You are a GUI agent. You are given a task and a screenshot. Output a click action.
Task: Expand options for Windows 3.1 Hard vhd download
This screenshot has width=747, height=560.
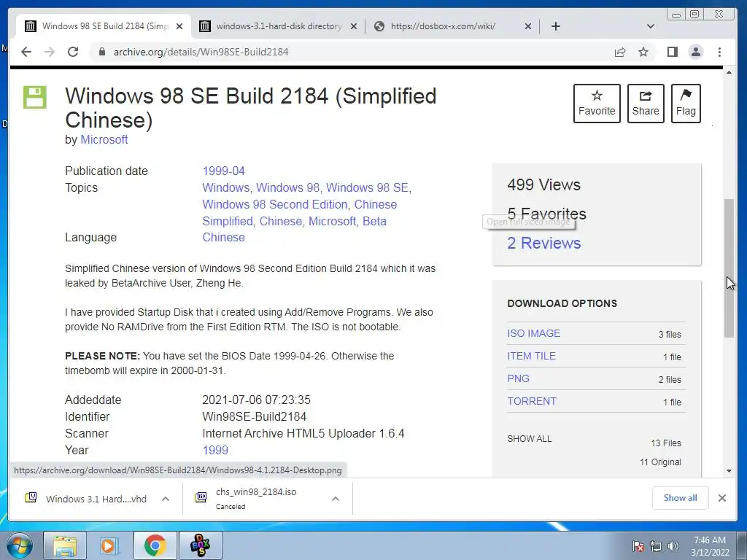click(166, 499)
